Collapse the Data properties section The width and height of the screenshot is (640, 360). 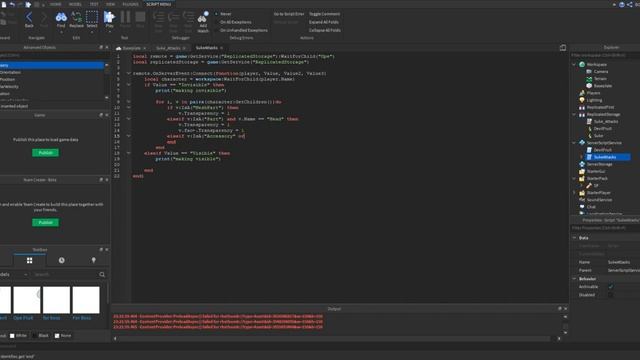[x=574, y=238]
